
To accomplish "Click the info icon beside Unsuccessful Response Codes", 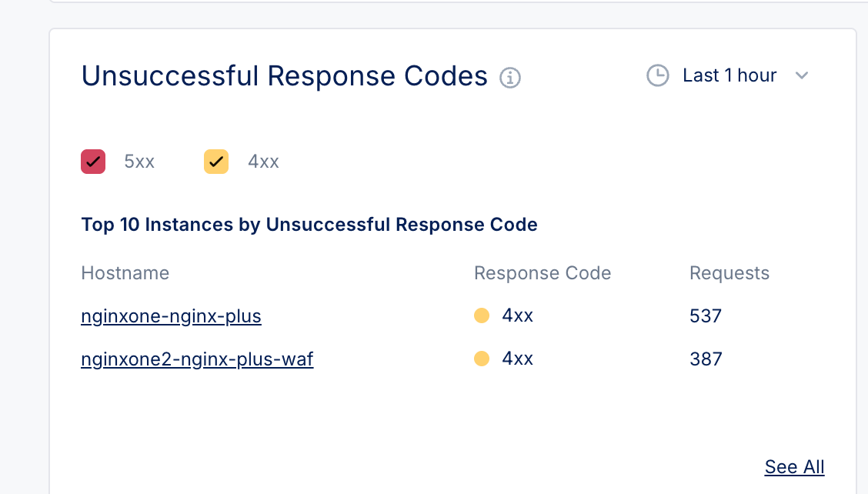I will 510,78.
